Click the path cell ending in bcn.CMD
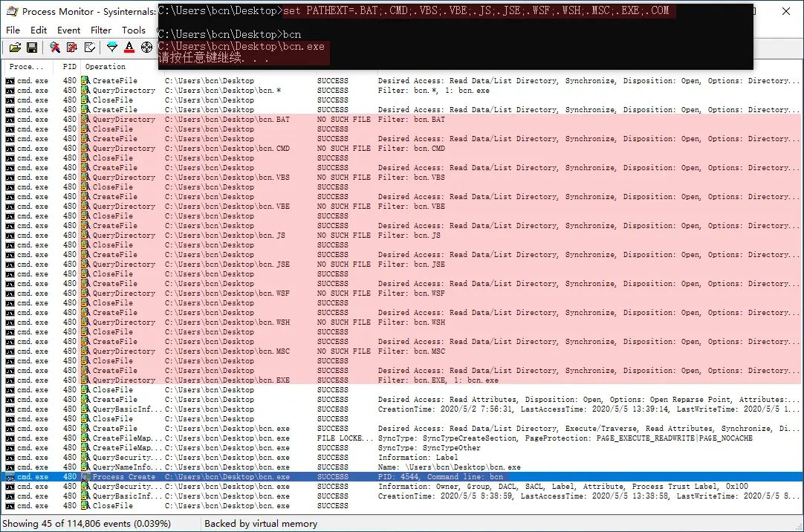This screenshot has width=804, height=532. pyautogui.click(x=227, y=148)
